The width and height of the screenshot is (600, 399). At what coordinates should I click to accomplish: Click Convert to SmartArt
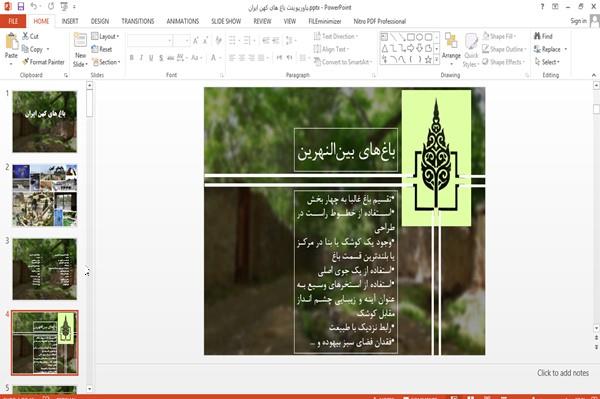click(x=342, y=62)
